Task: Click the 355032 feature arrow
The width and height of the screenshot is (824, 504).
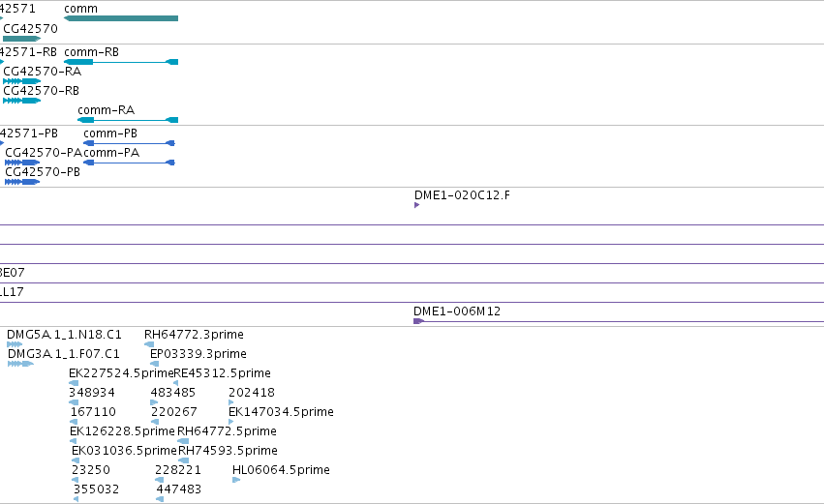Action: click(76, 500)
